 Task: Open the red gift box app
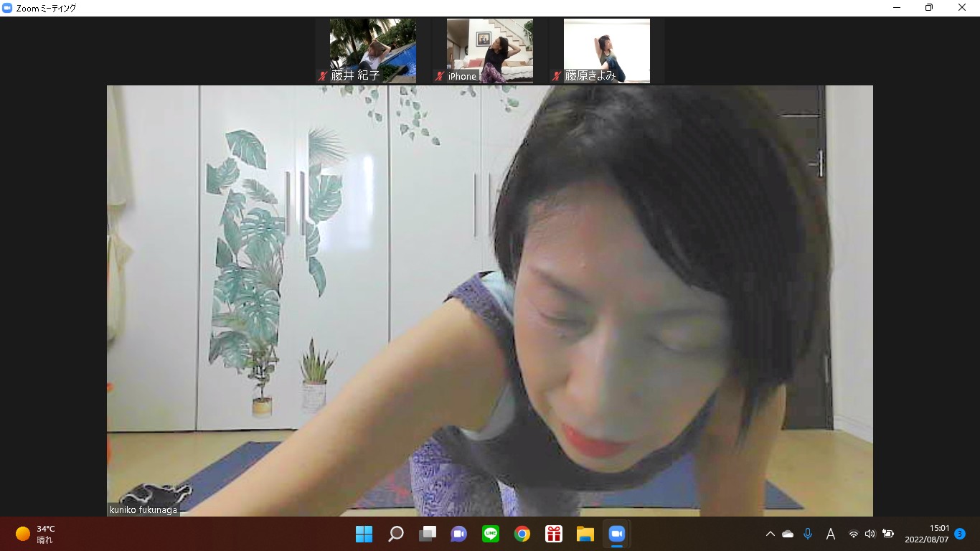[x=553, y=534]
